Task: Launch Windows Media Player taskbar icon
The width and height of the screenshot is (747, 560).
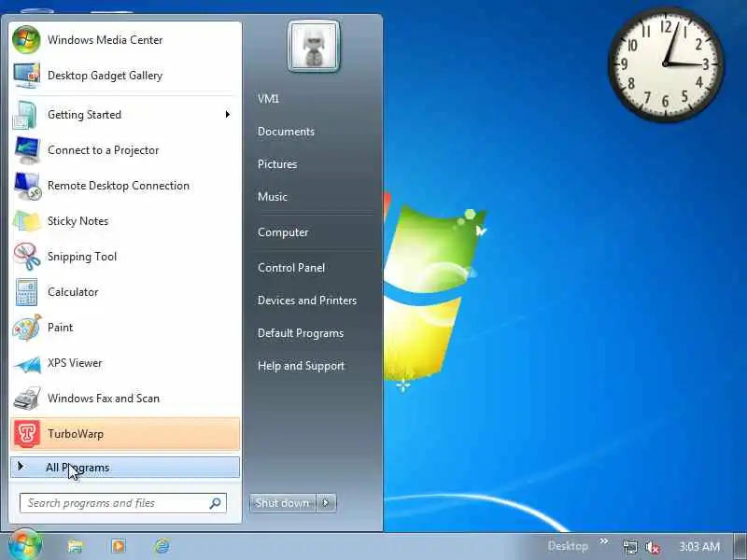Action: (119, 546)
